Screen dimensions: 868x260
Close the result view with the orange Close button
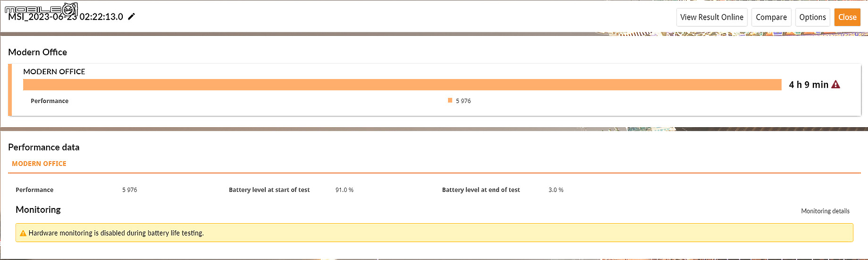(x=847, y=17)
